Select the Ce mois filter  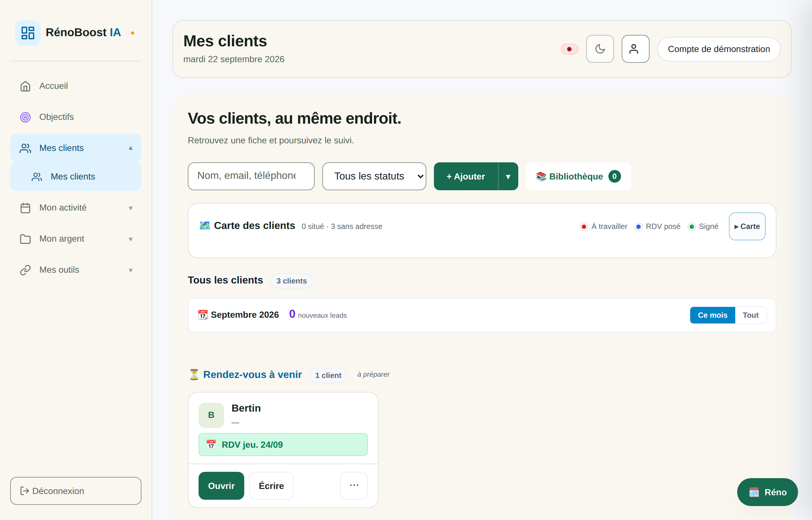tap(712, 315)
